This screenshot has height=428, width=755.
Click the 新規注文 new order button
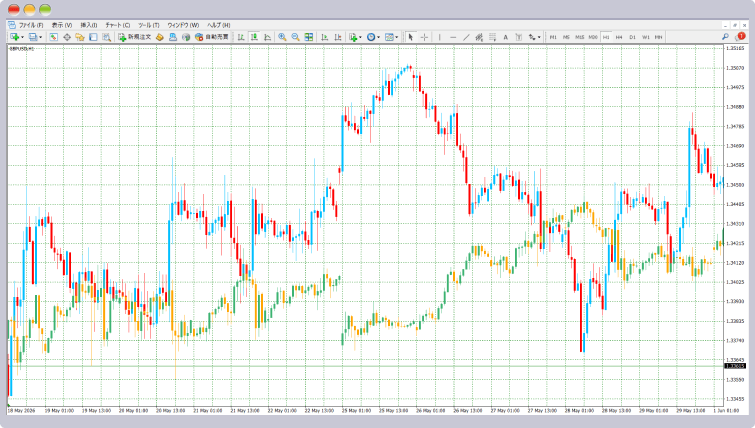tap(135, 37)
